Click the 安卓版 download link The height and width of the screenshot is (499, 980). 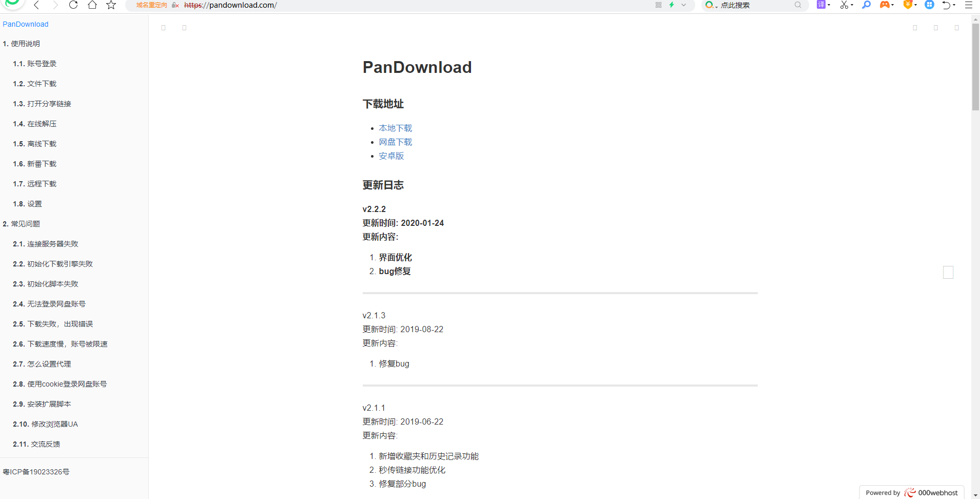(x=391, y=156)
